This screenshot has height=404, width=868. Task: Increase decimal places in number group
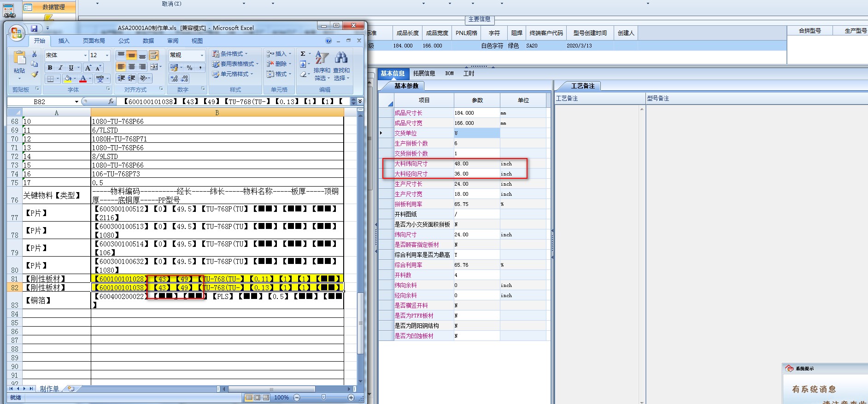[174, 79]
